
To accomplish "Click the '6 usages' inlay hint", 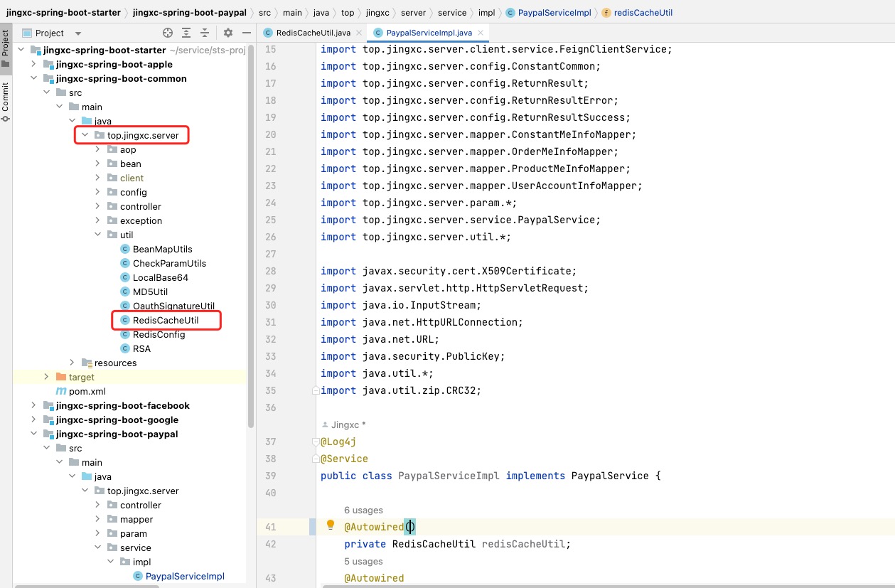I will 363,510.
